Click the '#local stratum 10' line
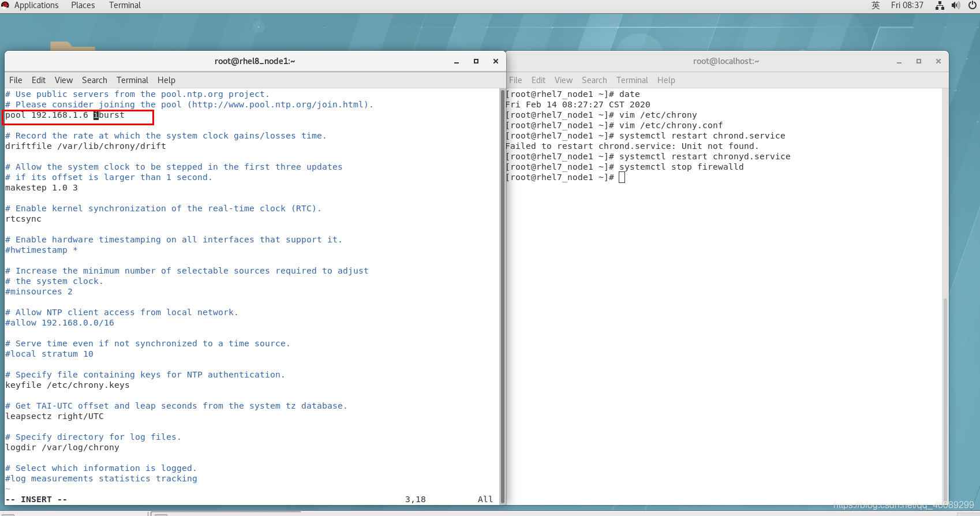980x516 pixels. [49, 354]
